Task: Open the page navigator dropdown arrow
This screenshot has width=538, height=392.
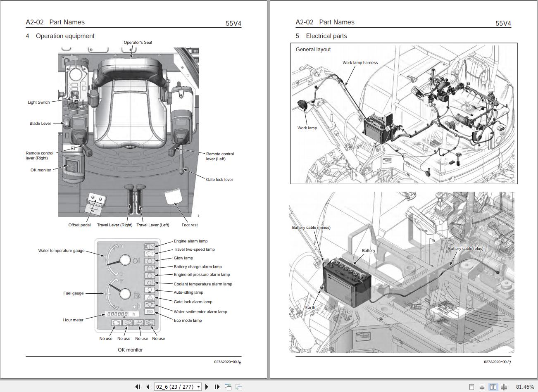Action: 198,387
